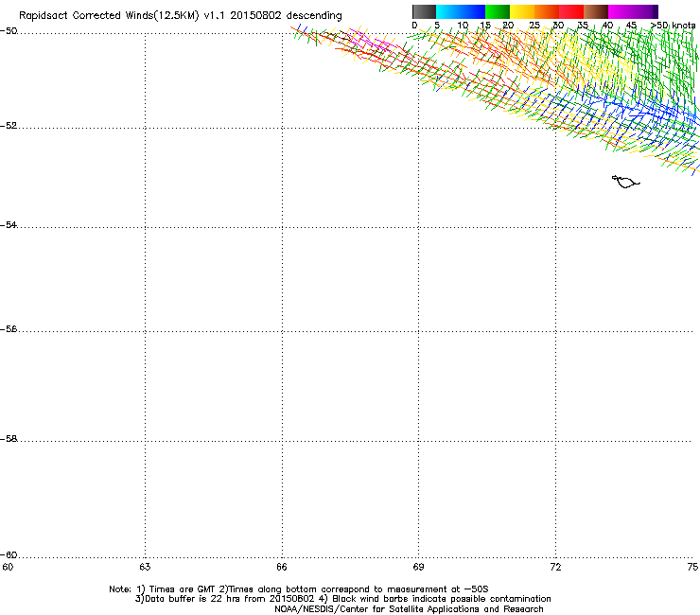Screen dimensions: 700x615
Task: Click the '-58' latitude axis label
Action: click(9, 439)
